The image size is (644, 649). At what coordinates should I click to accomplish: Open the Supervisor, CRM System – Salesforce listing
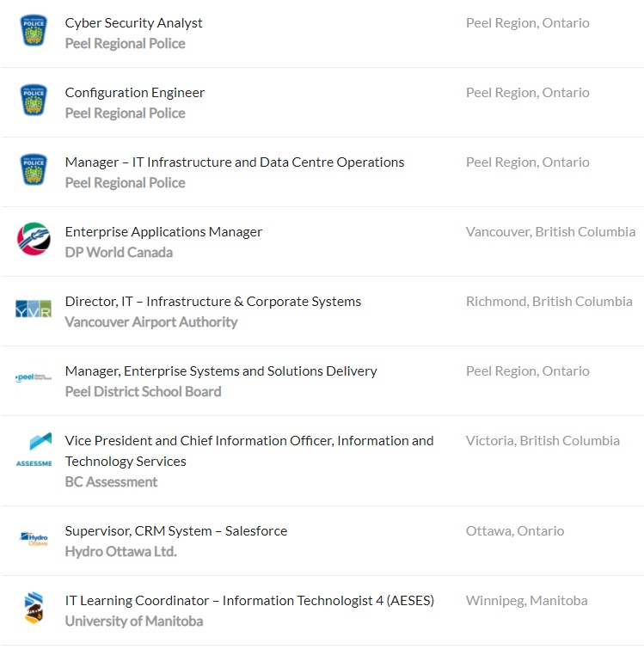[x=176, y=531]
